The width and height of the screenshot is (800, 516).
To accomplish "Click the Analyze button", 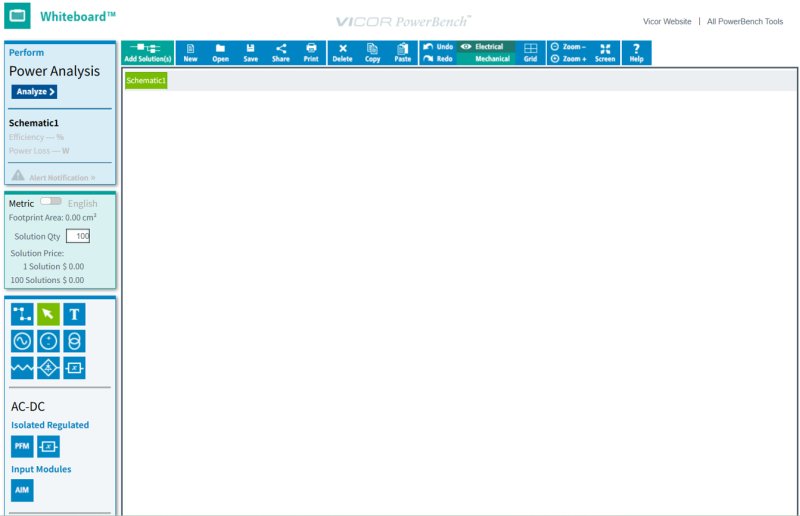I will (34, 92).
